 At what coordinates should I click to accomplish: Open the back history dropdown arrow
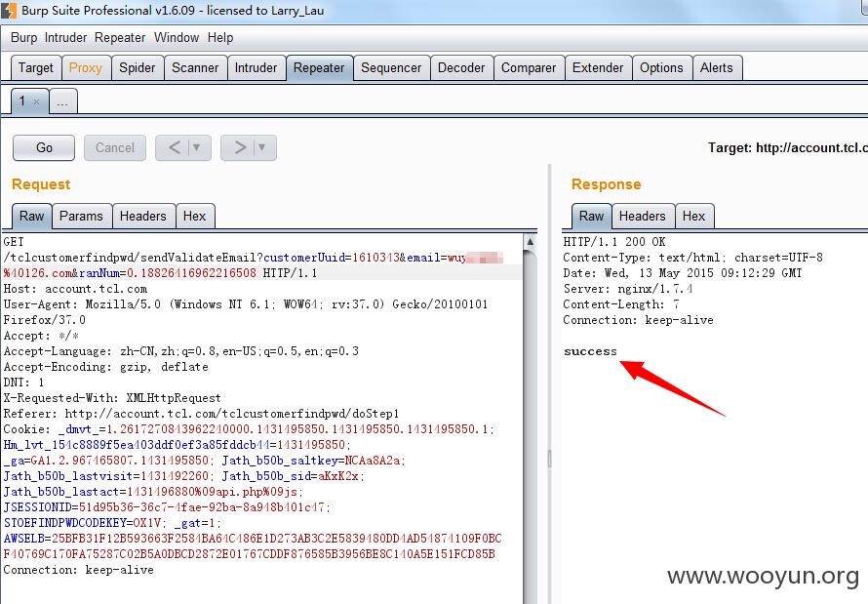tap(197, 147)
